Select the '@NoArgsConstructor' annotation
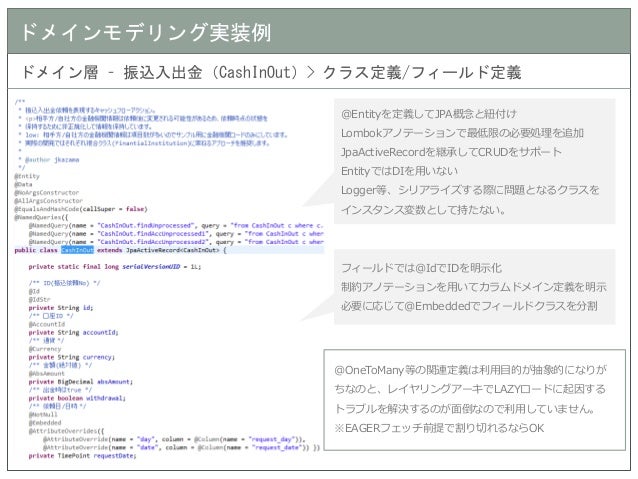The image size is (638, 479). tap(46, 192)
